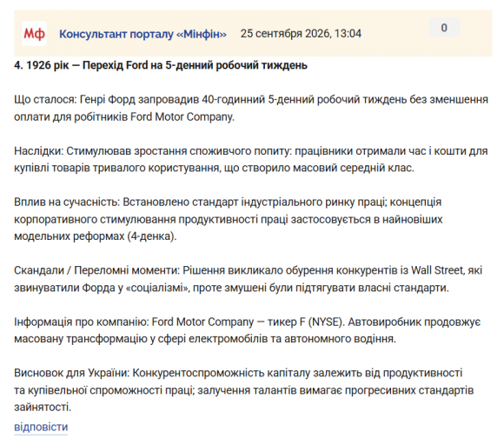
Task: Click the comment rating counter showing 0
Action: (444, 28)
